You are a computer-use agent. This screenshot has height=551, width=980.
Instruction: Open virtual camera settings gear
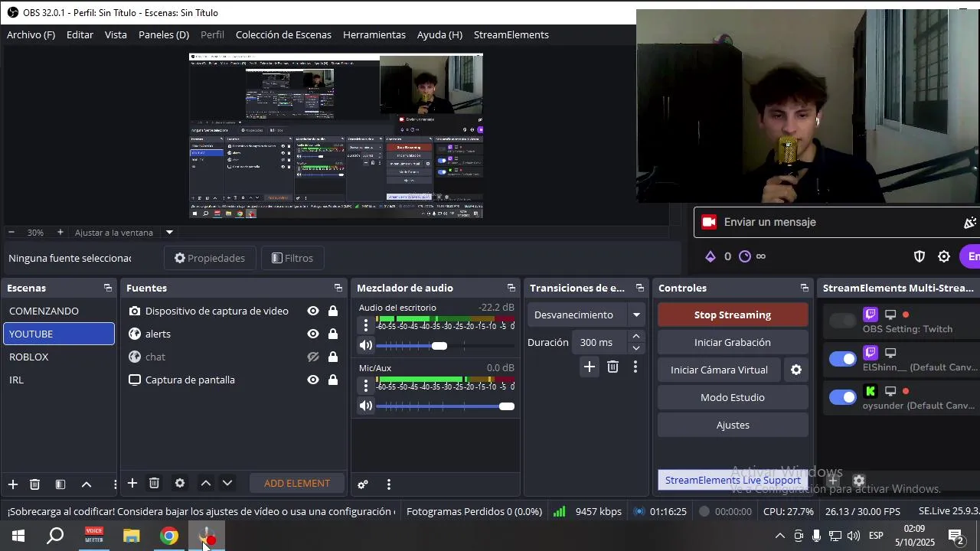point(796,370)
